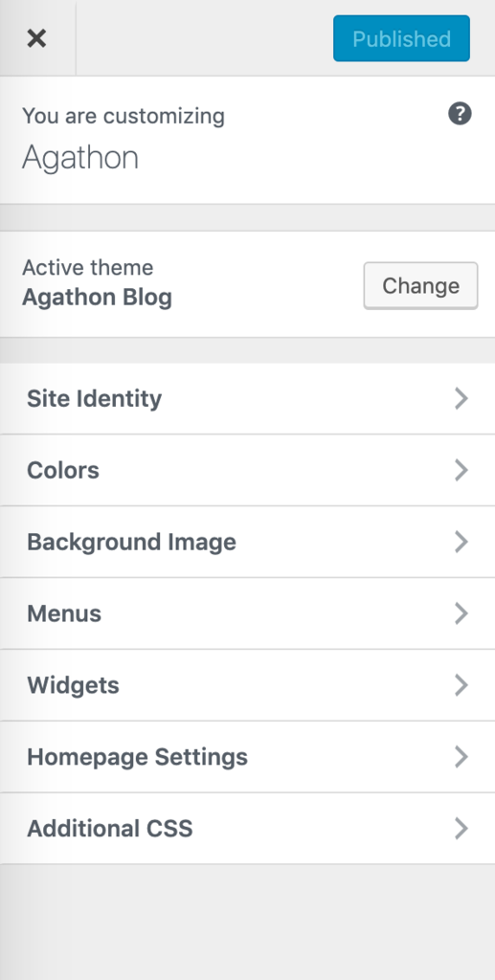Image resolution: width=495 pixels, height=980 pixels.
Task: Open the Site Identity section
Action: [247, 399]
